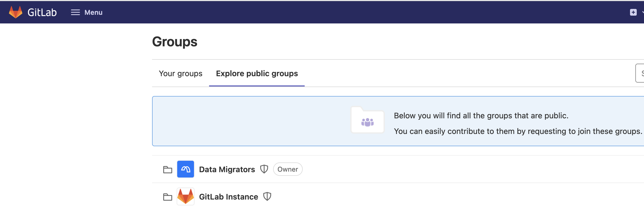The height and width of the screenshot is (216, 644).
Task: Click the Groups page heading
Action: tap(175, 42)
